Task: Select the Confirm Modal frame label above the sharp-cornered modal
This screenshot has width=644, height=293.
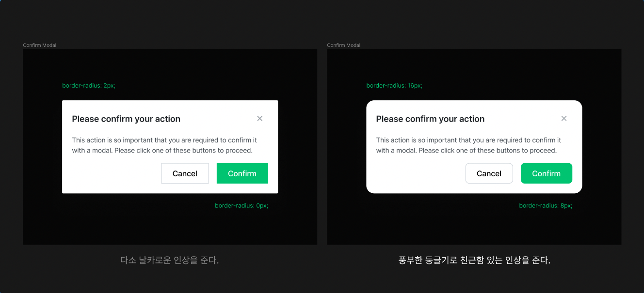Action: tap(40, 46)
